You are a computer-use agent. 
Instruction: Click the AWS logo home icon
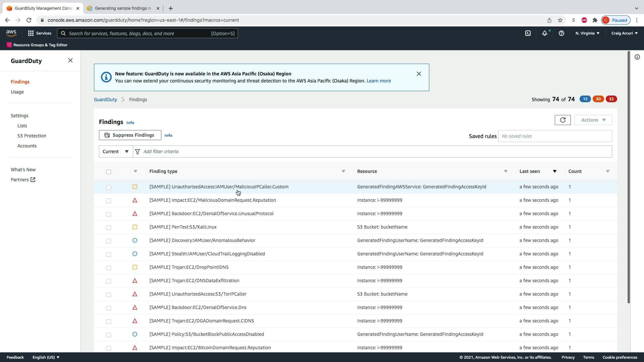[x=11, y=33]
